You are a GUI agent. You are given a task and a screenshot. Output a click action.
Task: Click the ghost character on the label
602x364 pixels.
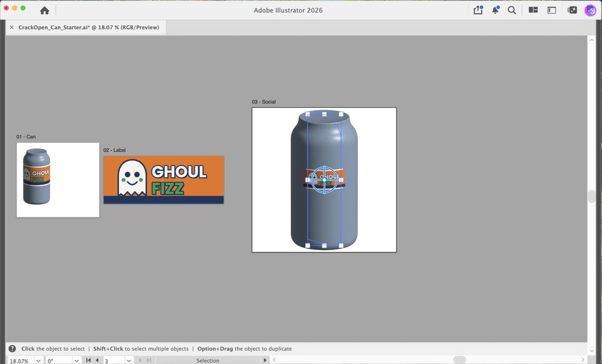132,178
